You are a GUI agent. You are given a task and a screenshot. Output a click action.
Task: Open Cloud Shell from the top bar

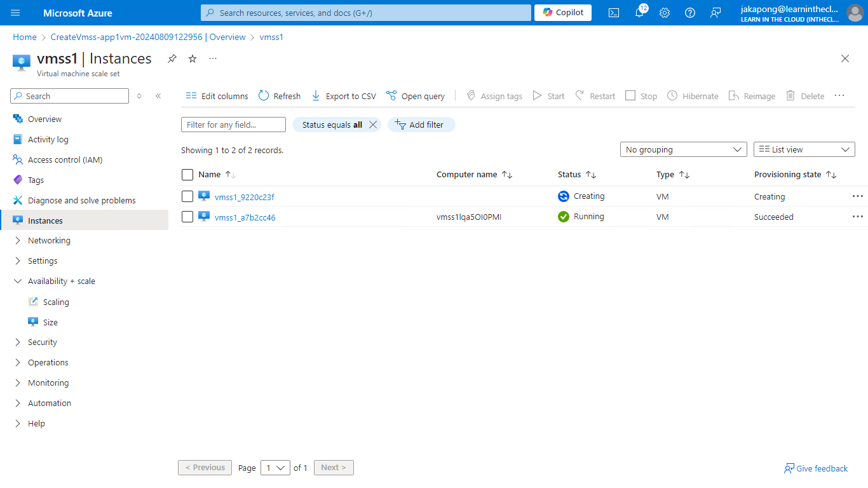[614, 13]
